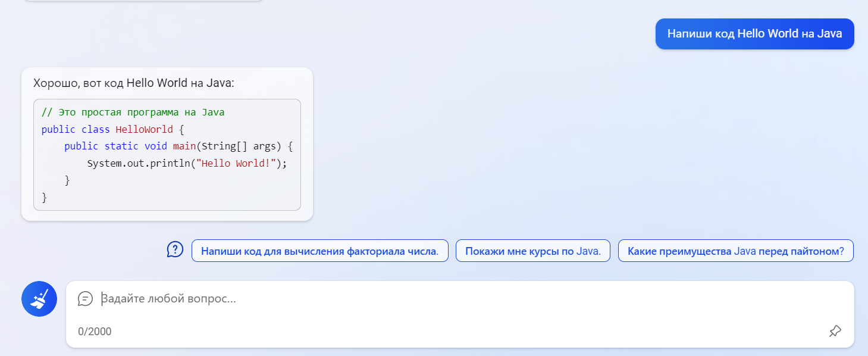Viewport: 868px width, 356px height.
Task: Pick the Java versus Python advantages suggestion
Action: click(x=735, y=251)
